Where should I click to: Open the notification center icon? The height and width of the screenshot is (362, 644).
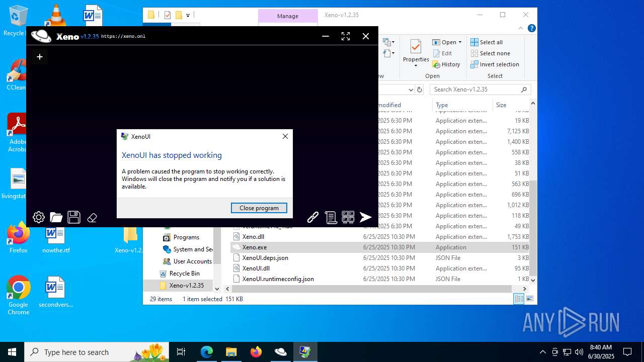pyautogui.click(x=627, y=352)
